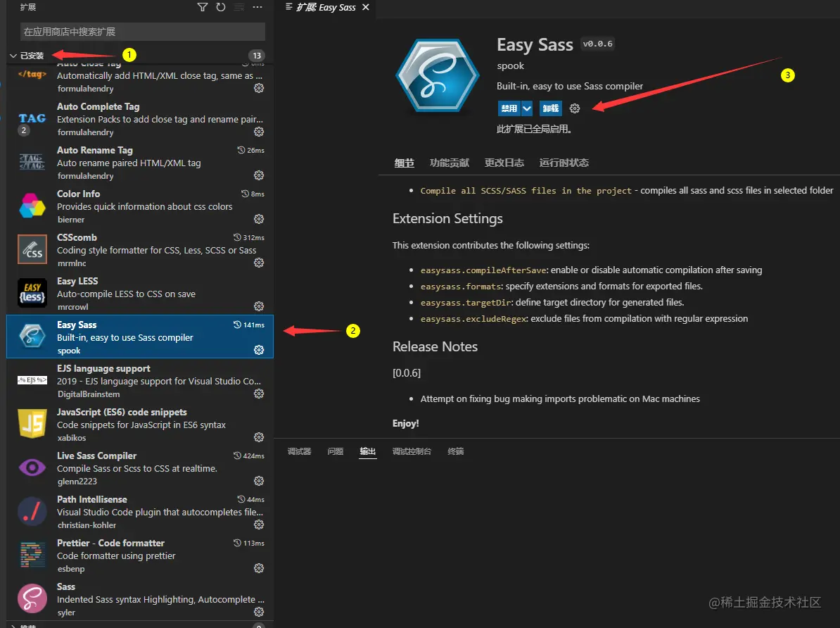Click Compile all SCSS/SASS files command text
The image size is (840, 628).
click(x=526, y=191)
